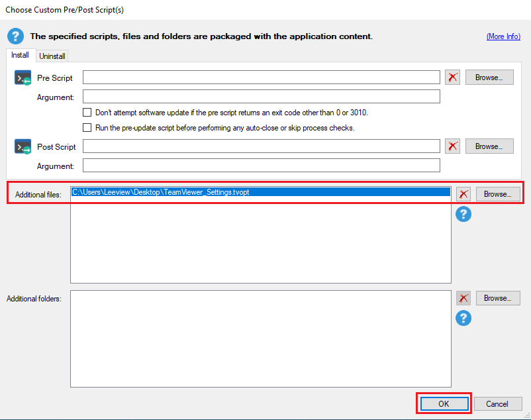This screenshot has width=531, height=420.
Task: Clear Post Script path with red X
Action: 452,146
